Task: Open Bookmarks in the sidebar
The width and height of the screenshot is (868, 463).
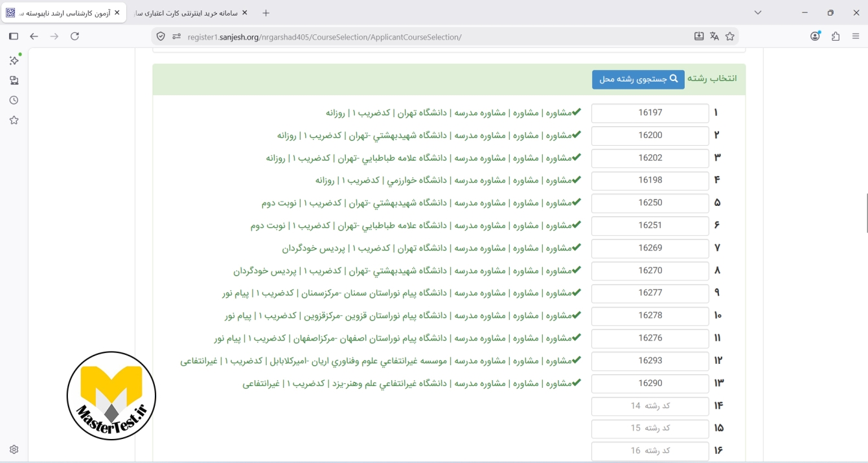Action: 14,120
